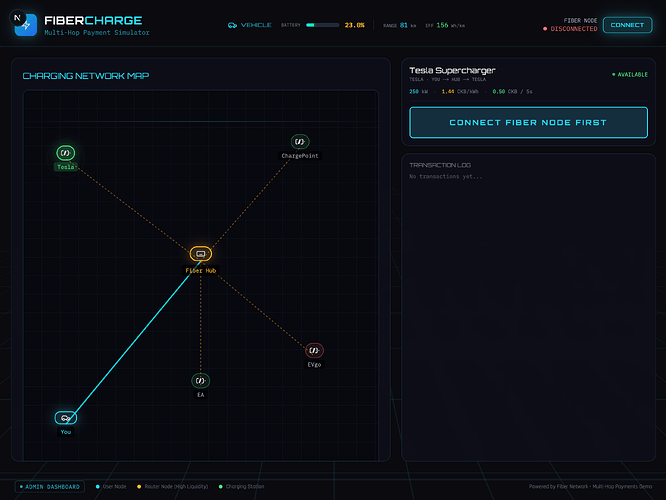Click the FiberCharge logo icon
666x500 pixels.
(26, 25)
